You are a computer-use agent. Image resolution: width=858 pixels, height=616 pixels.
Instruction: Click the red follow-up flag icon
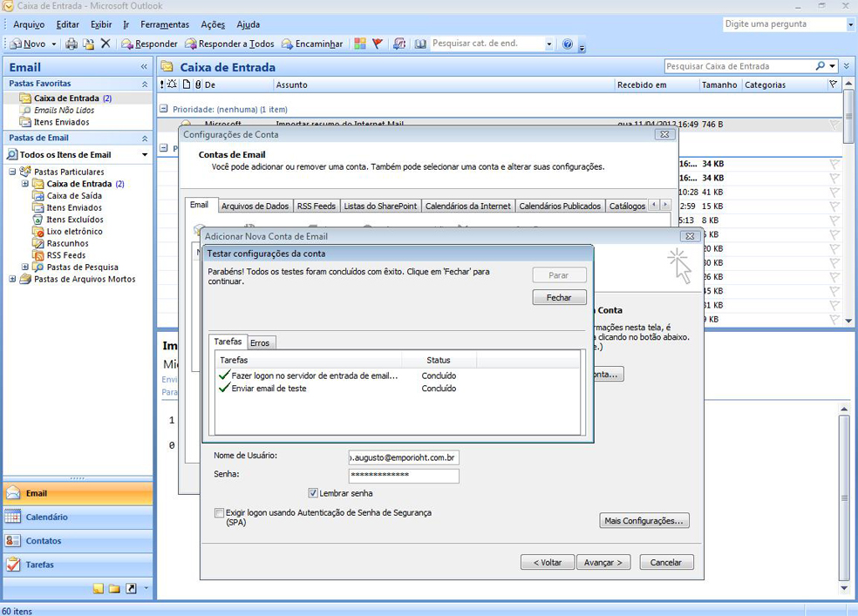click(377, 44)
